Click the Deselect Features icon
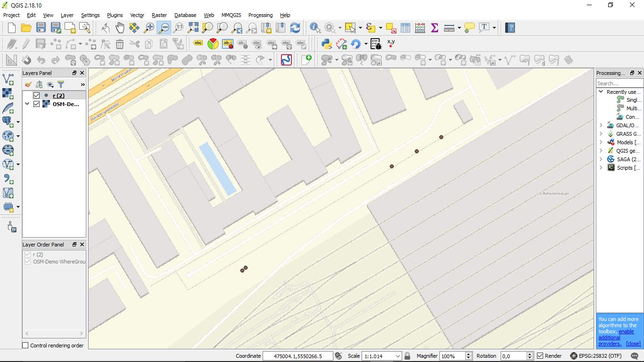This screenshot has width=644, height=362. (391, 28)
